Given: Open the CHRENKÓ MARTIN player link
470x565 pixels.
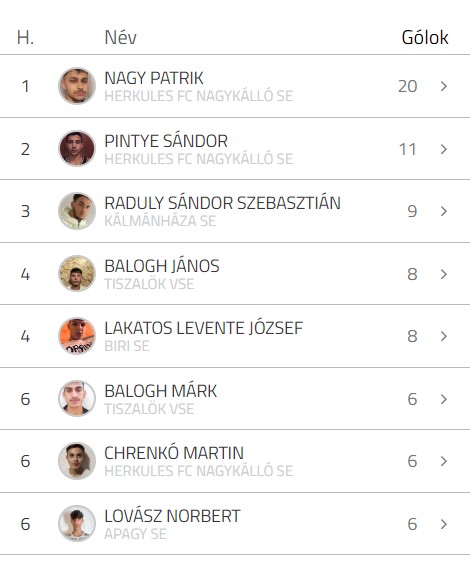Looking at the screenshot, I should (174, 453).
